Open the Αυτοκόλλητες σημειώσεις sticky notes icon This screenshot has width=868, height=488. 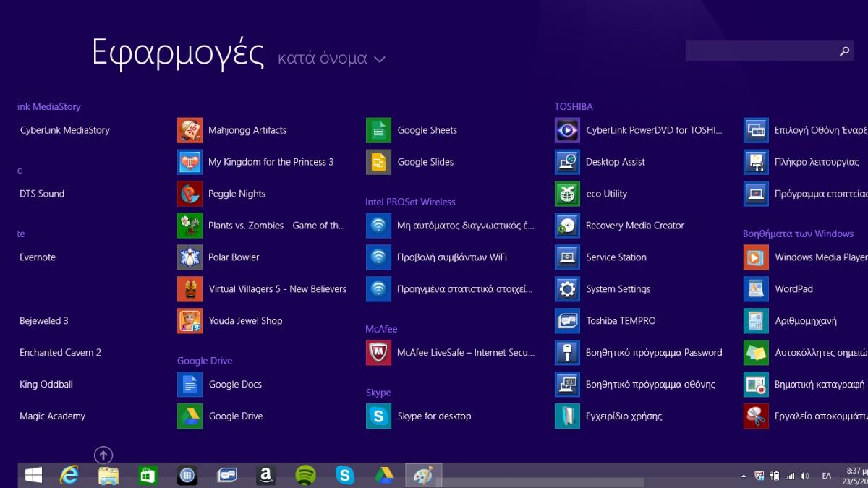tap(756, 353)
